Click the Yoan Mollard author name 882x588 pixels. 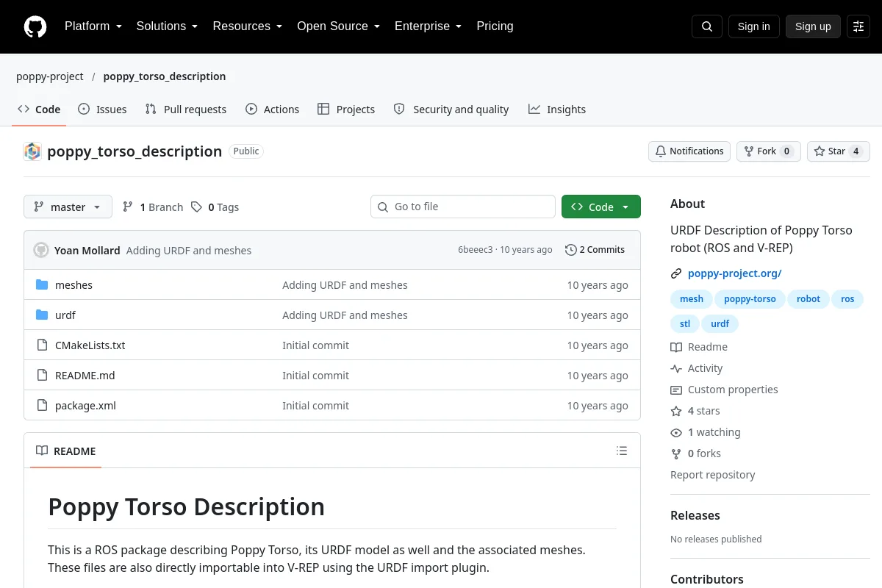point(87,250)
